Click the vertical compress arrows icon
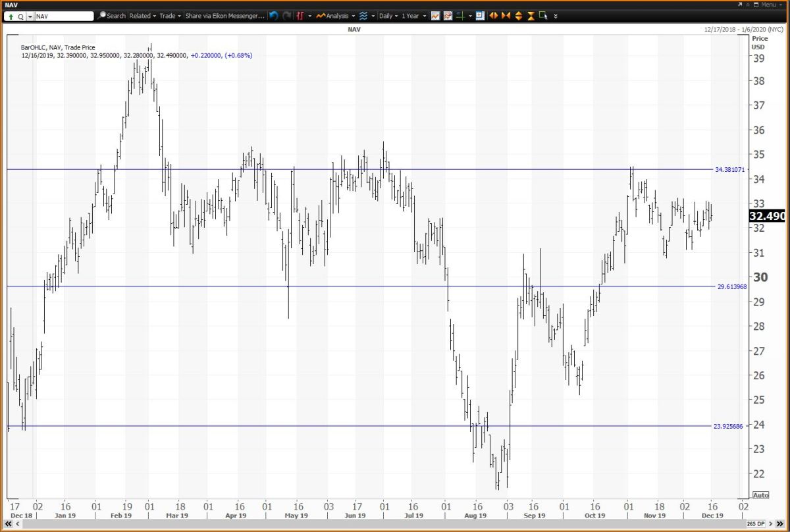790x532 pixels. 531,16
